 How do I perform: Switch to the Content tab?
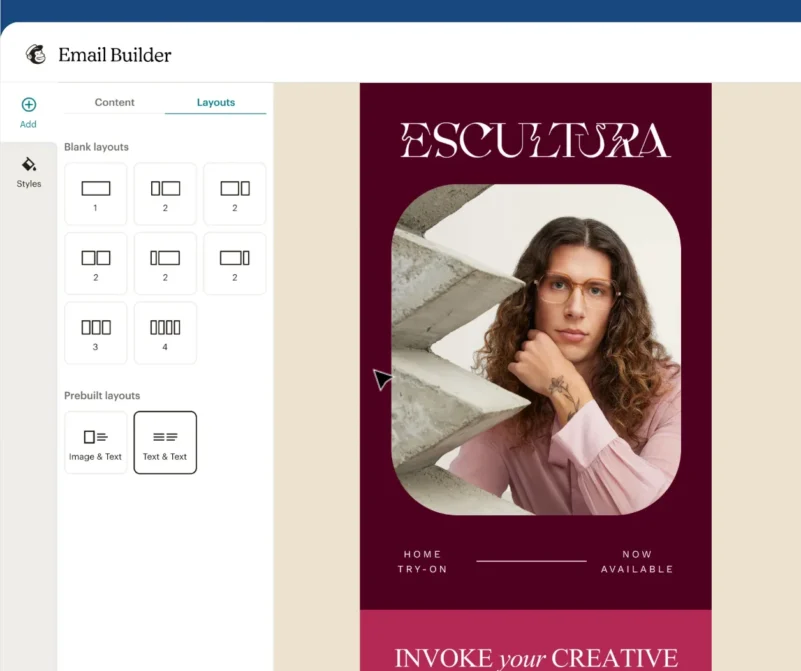coord(114,102)
